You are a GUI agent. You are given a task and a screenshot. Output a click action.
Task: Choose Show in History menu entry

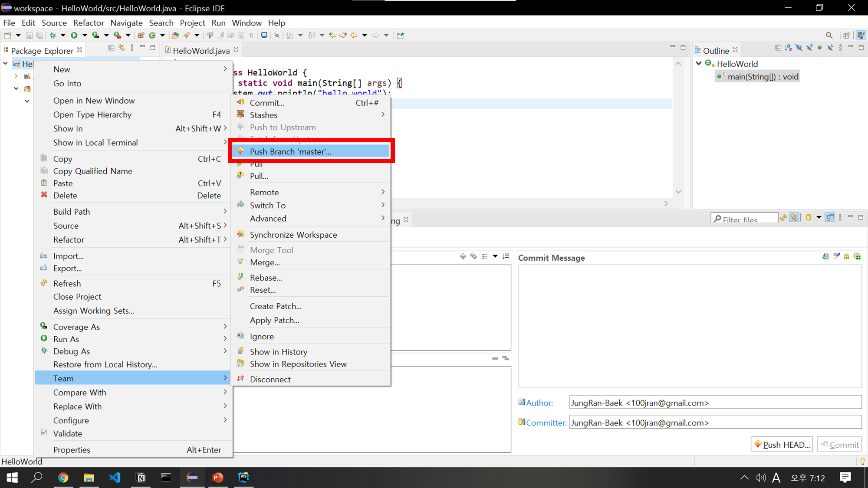tap(311, 352)
